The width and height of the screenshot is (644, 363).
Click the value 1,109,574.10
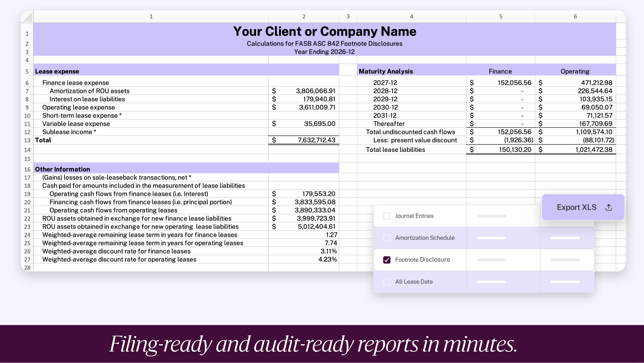594,132
